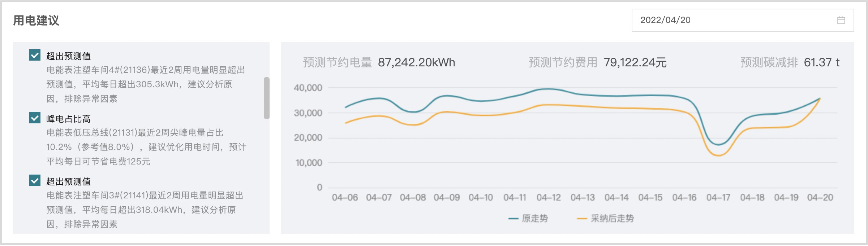Uncheck first 超出预测值 checkbox for 注塑车间4#
The height and width of the screenshot is (246, 868).
(x=35, y=55)
